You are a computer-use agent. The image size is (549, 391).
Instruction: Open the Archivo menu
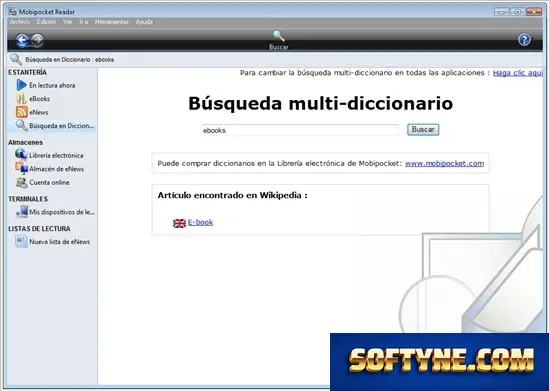tap(20, 22)
